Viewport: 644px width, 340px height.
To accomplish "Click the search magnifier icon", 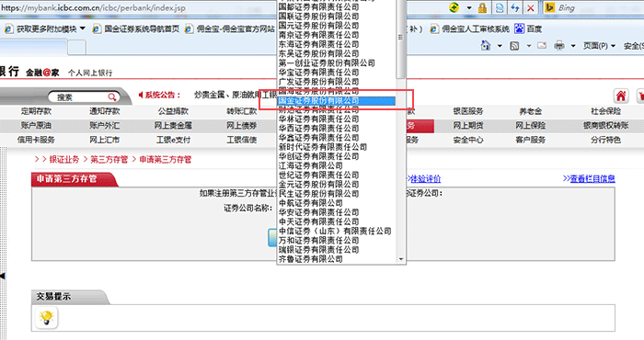I will (111, 97).
